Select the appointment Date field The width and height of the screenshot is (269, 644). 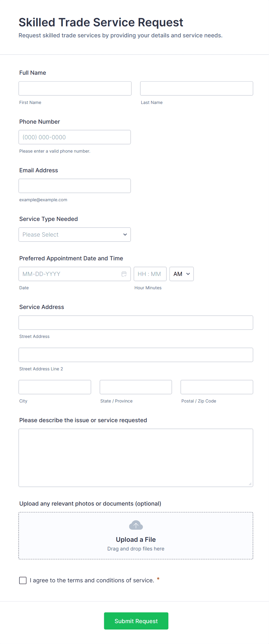pyautogui.click(x=69, y=274)
